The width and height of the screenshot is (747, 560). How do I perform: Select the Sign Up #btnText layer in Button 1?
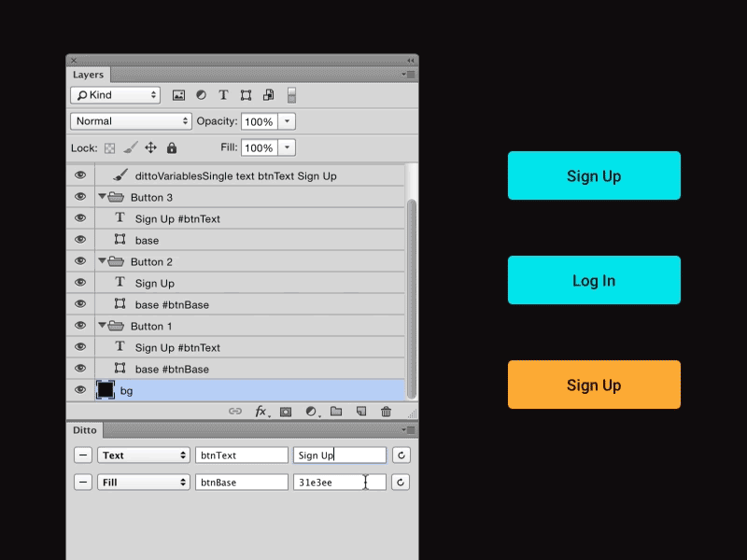click(250, 347)
